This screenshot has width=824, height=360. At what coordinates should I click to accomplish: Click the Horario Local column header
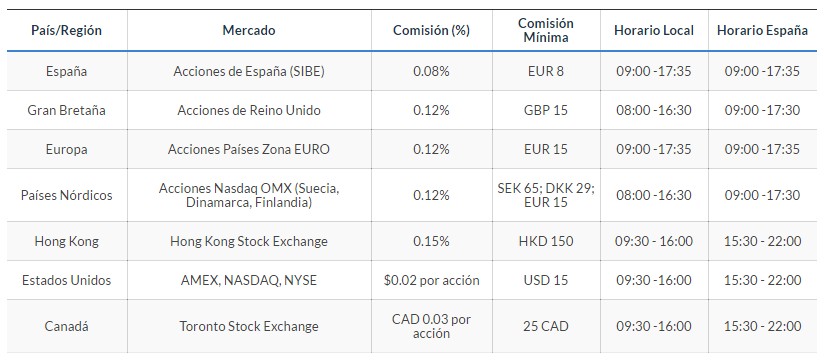[654, 30]
